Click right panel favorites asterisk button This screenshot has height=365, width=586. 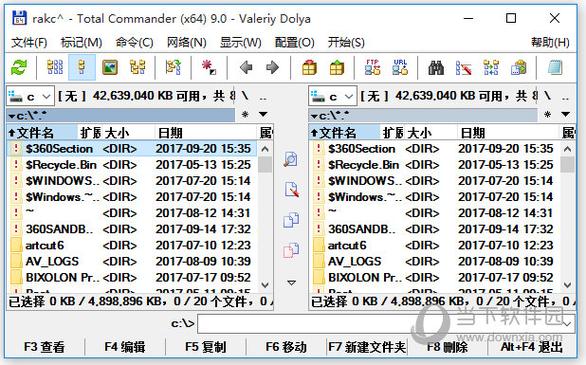(x=548, y=114)
